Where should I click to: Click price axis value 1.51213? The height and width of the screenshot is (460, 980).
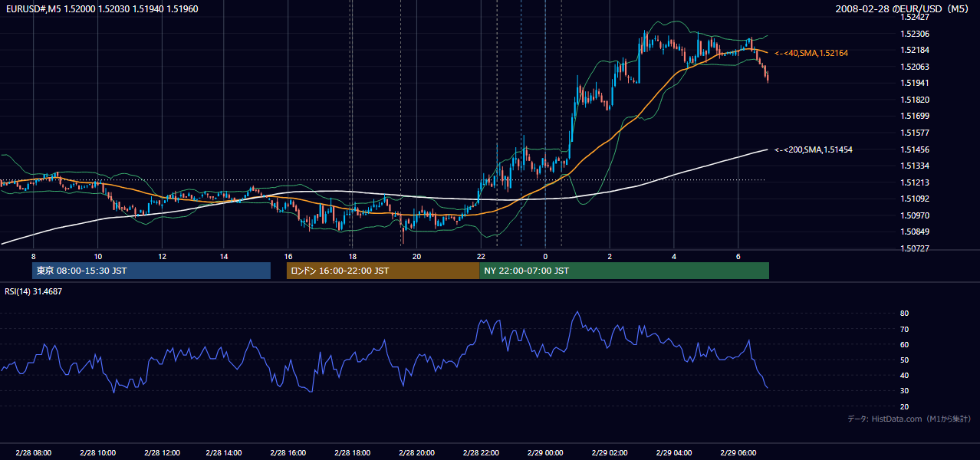point(915,182)
